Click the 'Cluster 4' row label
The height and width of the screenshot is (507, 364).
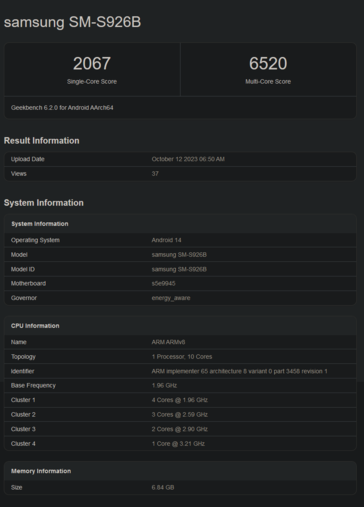(23, 444)
